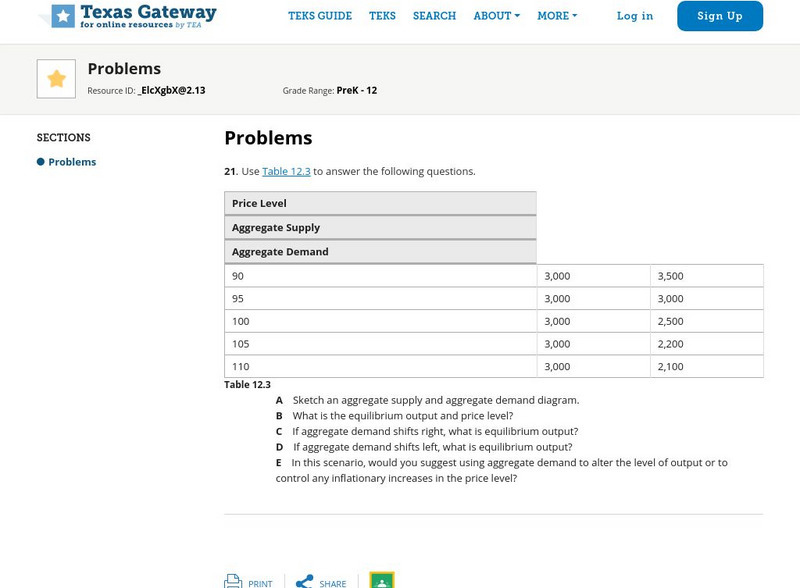Click aggregate demand value 2,200
The image size is (800, 588).
707,344
